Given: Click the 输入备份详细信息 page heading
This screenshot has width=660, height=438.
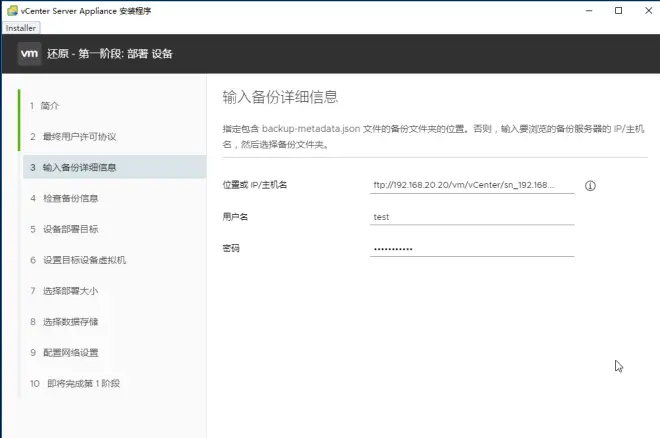Looking at the screenshot, I should tap(280, 97).
